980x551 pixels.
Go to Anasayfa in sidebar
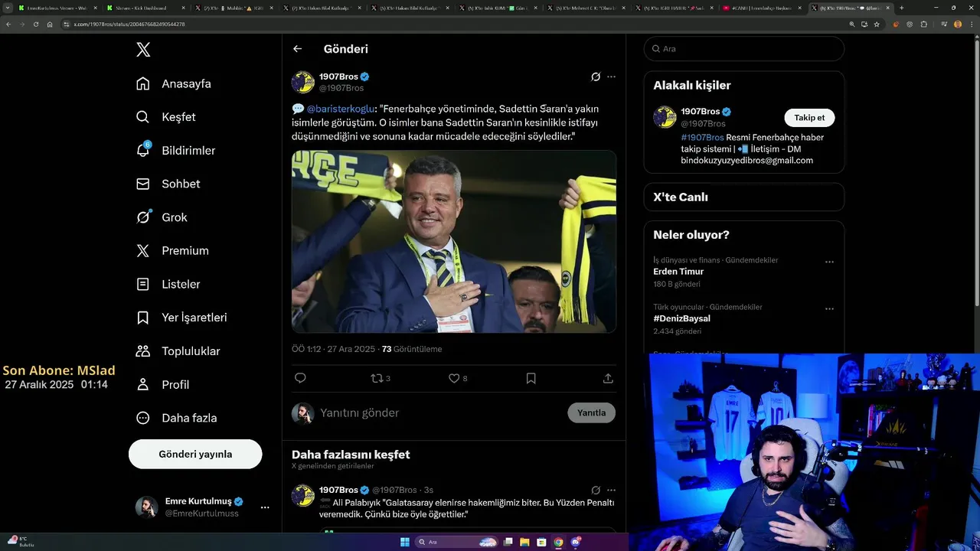click(x=174, y=83)
